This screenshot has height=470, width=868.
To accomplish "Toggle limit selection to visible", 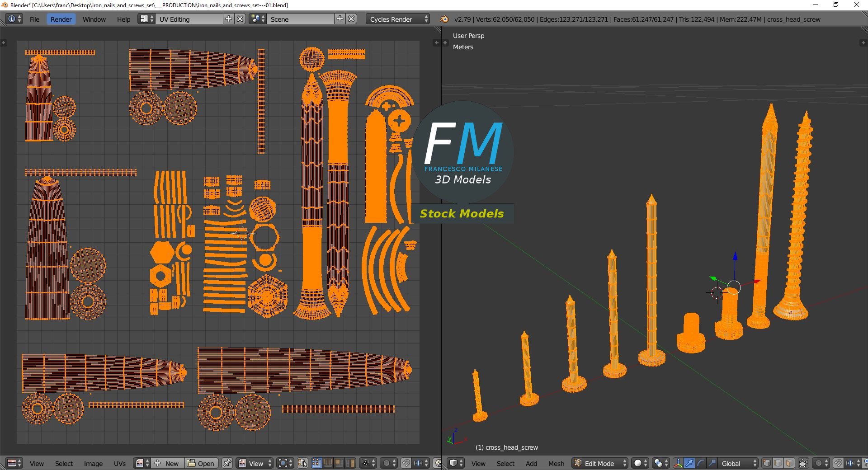I will pos(803,463).
